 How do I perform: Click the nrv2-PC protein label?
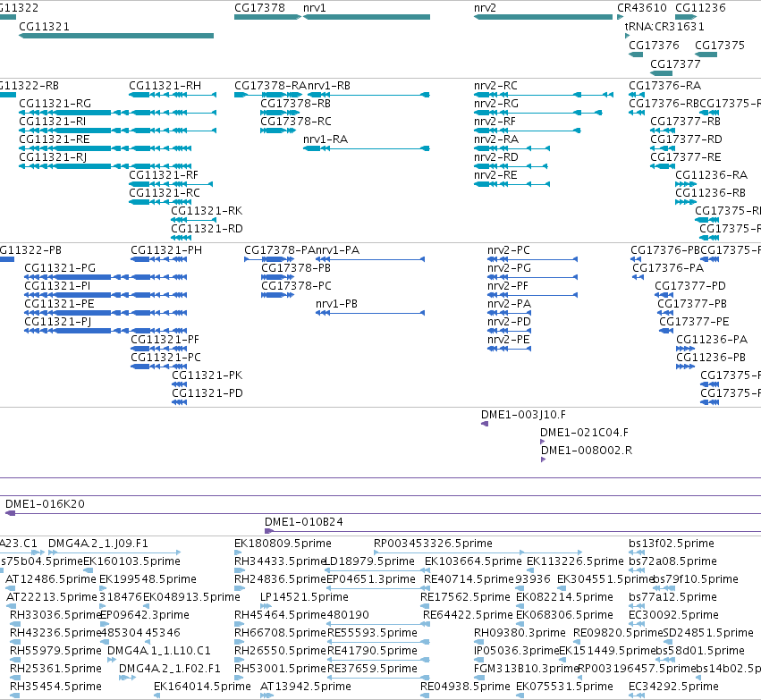509,250
